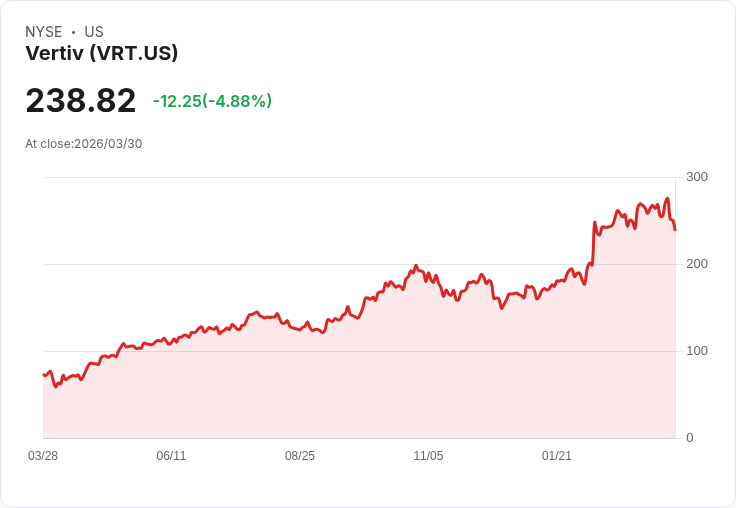
Task: Open the Vertiv (VRT.US) stock title
Action: pyautogui.click(x=102, y=54)
